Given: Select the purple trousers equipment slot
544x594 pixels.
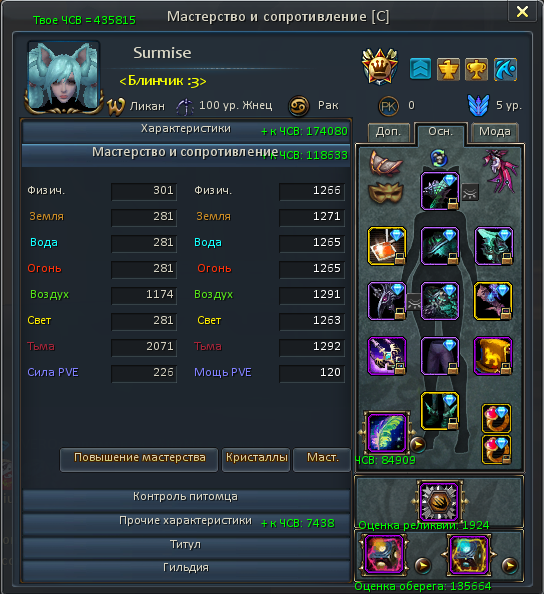Looking at the screenshot, I should pos(439,356).
